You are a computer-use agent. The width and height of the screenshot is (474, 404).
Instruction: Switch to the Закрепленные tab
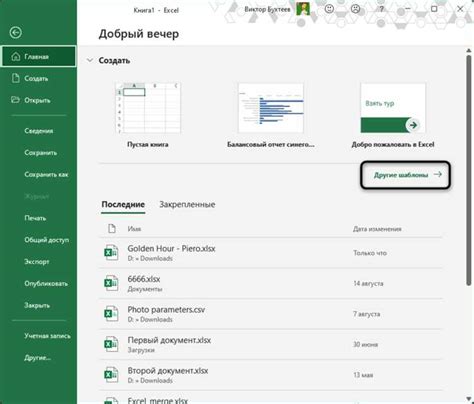click(187, 204)
